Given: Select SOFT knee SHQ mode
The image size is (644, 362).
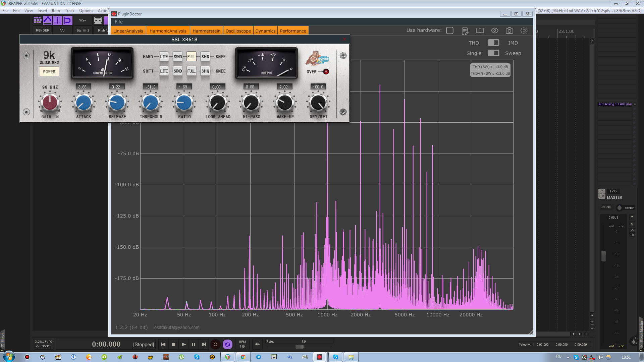Looking at the screenshot, I should coord(205,71).
